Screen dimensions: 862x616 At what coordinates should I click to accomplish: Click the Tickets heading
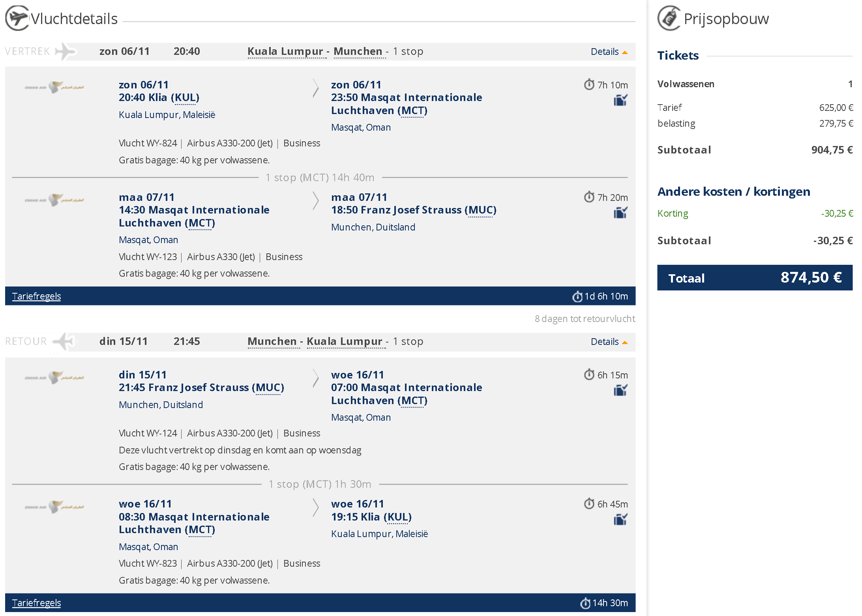[678, 56]
